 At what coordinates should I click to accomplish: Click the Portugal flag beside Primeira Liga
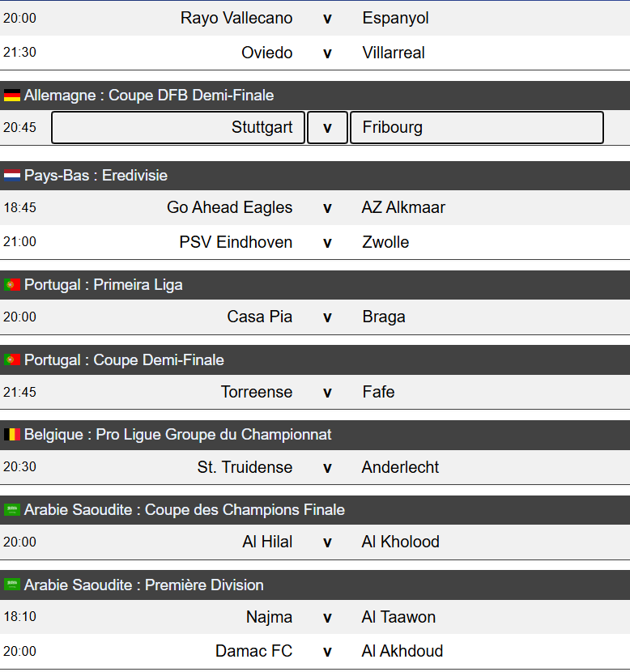(12, 285)
